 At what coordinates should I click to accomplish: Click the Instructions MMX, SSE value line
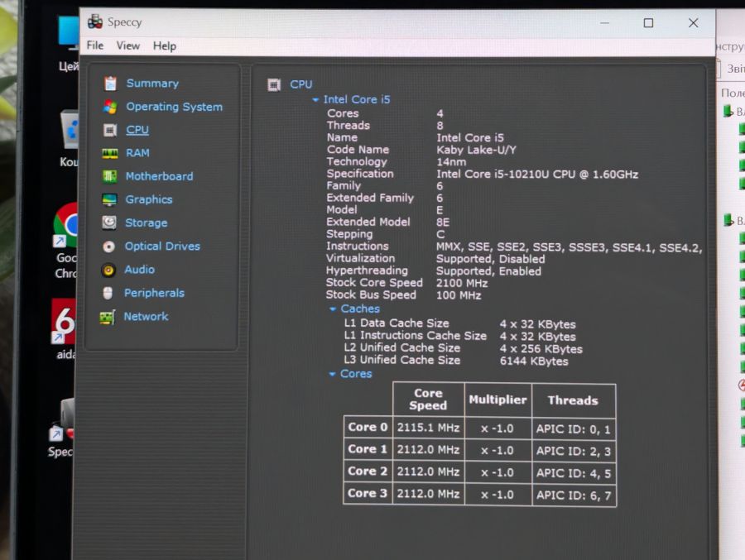(569, 247)
